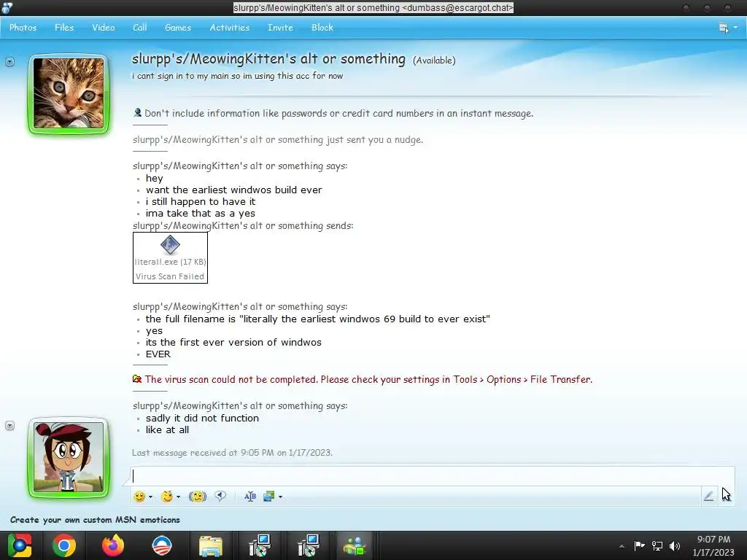Click the message 'its the first ever version of windwos'
This screenshot has width=747, height=560.
click(233, 342)
